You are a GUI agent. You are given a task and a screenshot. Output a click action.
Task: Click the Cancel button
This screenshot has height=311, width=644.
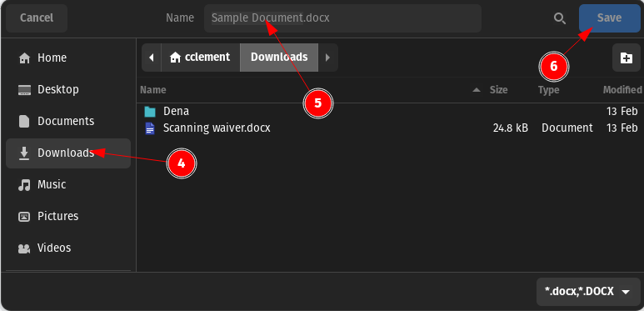(37, 18)
